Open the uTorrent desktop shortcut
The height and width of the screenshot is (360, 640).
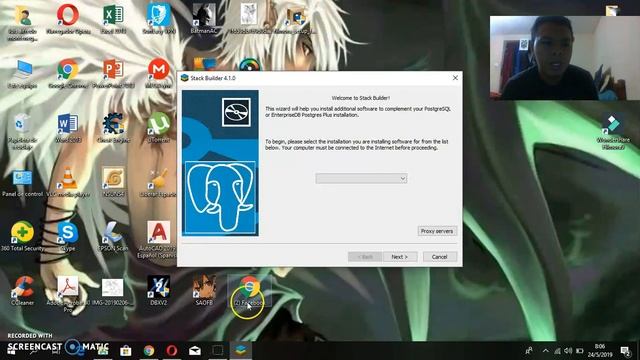coord(158,128)
